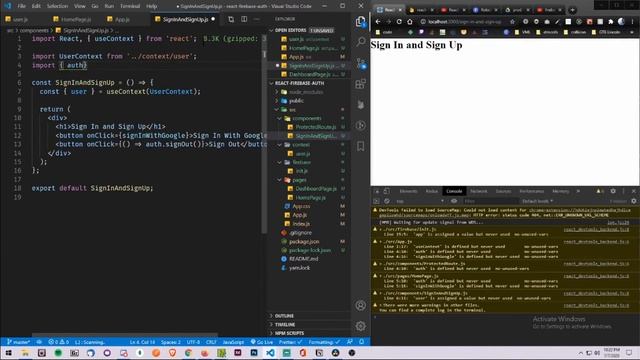640x360 pixels.
Task: Click the master branch in status bar
Action: [x=19, y=342]
